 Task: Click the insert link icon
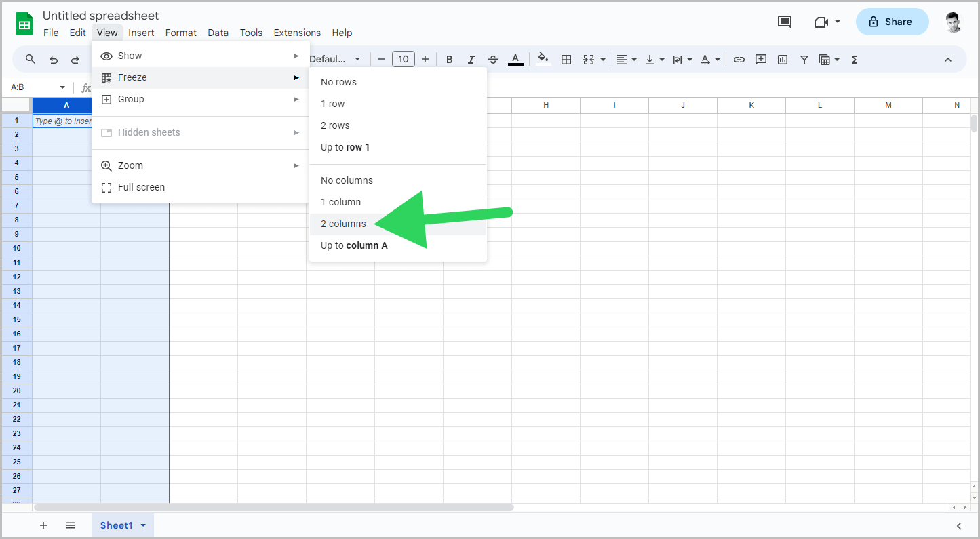tap(739, 60)
